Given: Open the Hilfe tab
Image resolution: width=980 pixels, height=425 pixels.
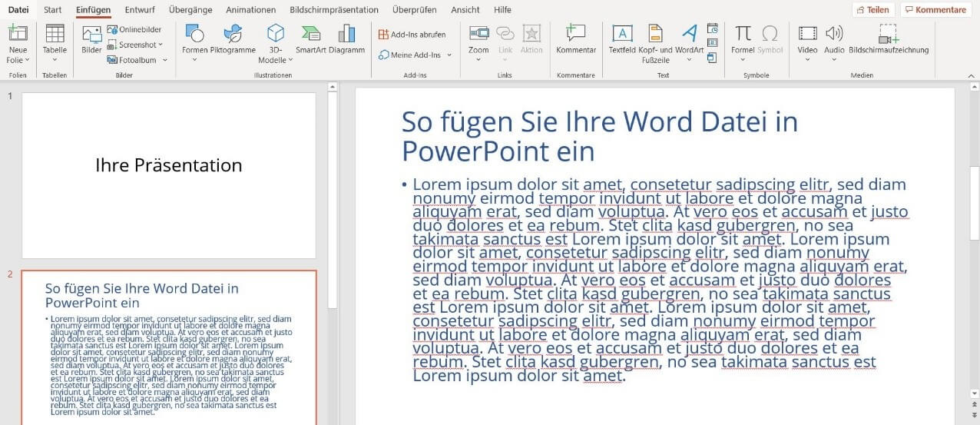Looking at the screenshot, I should coord(502,10).
